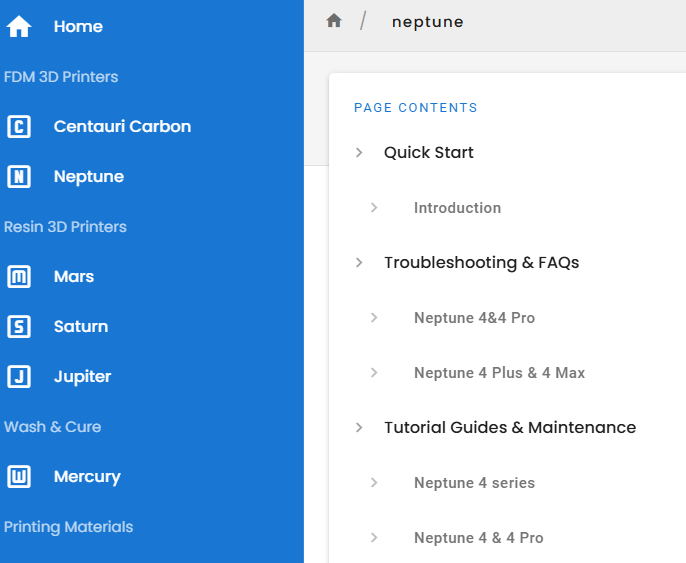Click the Neptune N icon

pyautogui.click(x=19, y=176)
